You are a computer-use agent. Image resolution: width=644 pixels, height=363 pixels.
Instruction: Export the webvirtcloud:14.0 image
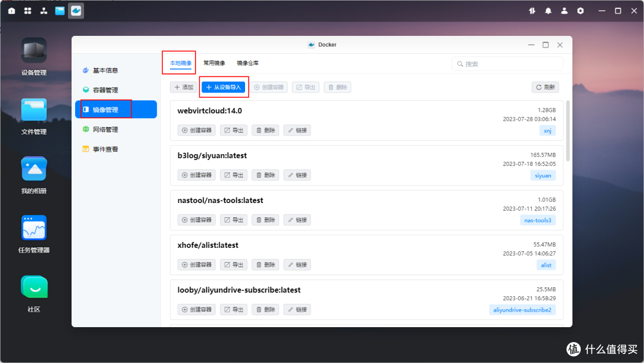(x=234, y=130)
